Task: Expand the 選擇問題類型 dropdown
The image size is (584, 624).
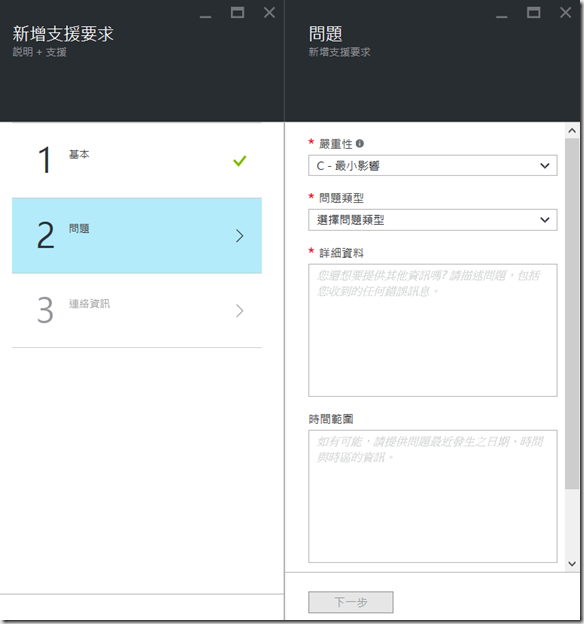Action: coord(433,220)
